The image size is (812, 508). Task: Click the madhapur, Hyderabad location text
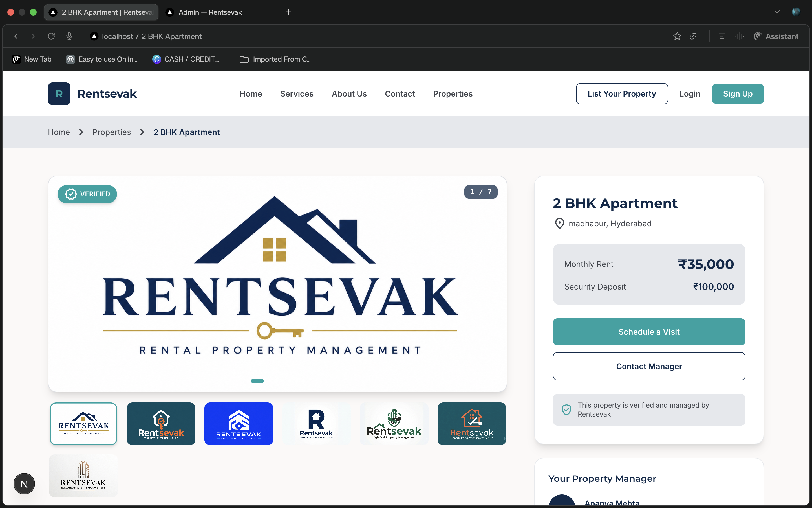pyautogui.click(x=610, y=224)
